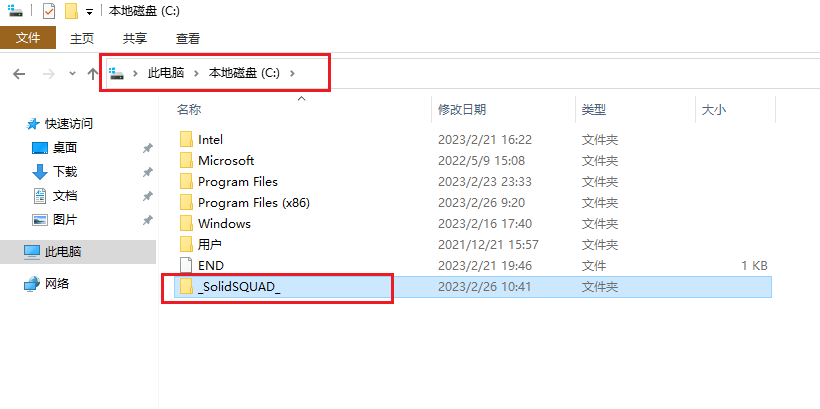Viewport: 820px width, 409px height.
Task: Click the 网络 network icon
Action: coord(32,284)
